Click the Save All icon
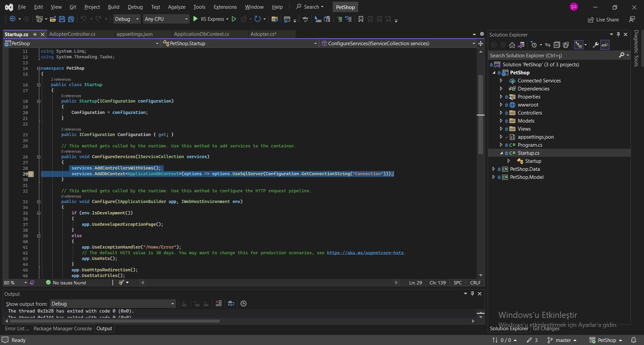 tap(71, 19)
